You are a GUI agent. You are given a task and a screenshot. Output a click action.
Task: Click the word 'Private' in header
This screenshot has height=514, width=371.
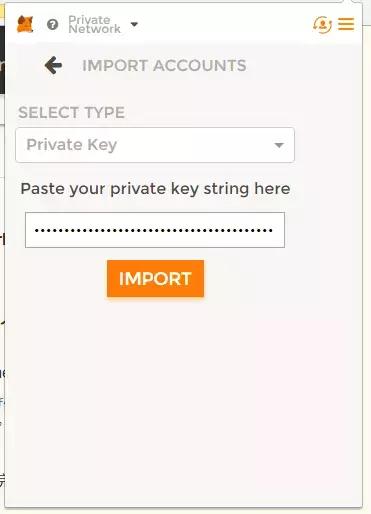(x=89, y=19)
